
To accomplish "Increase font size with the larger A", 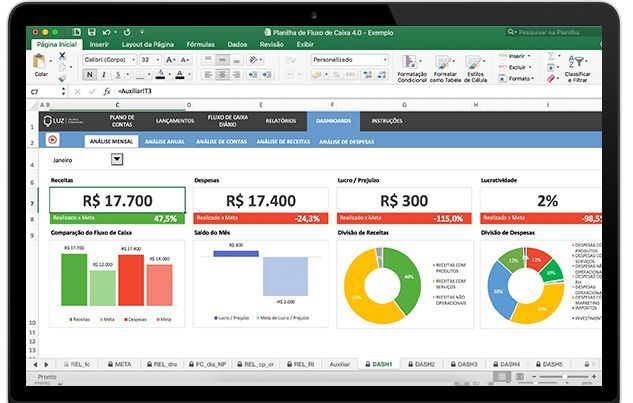I will click(x=170, y=60).
